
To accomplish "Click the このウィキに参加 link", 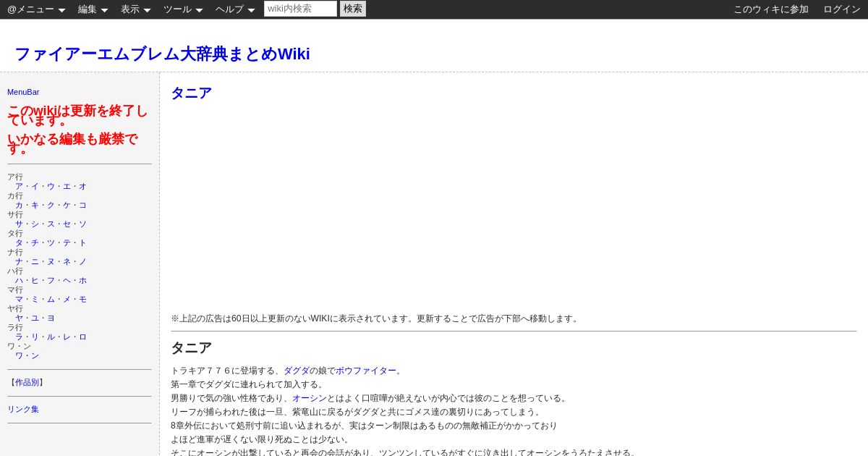I will pos(771,9).
